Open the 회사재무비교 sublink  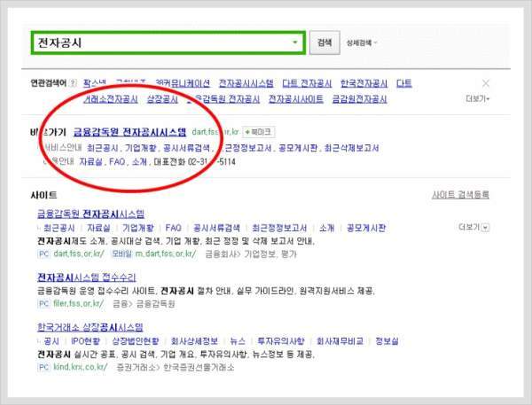click(340, 341)
